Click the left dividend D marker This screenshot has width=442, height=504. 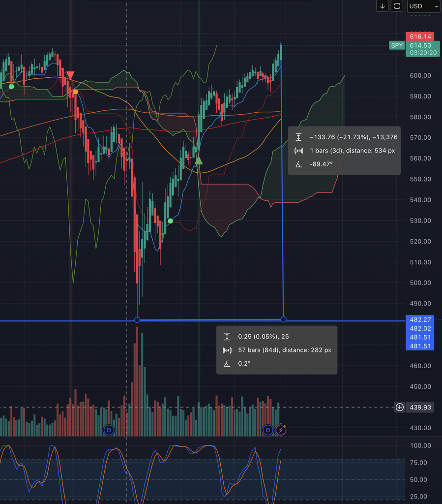click(109, 430)
